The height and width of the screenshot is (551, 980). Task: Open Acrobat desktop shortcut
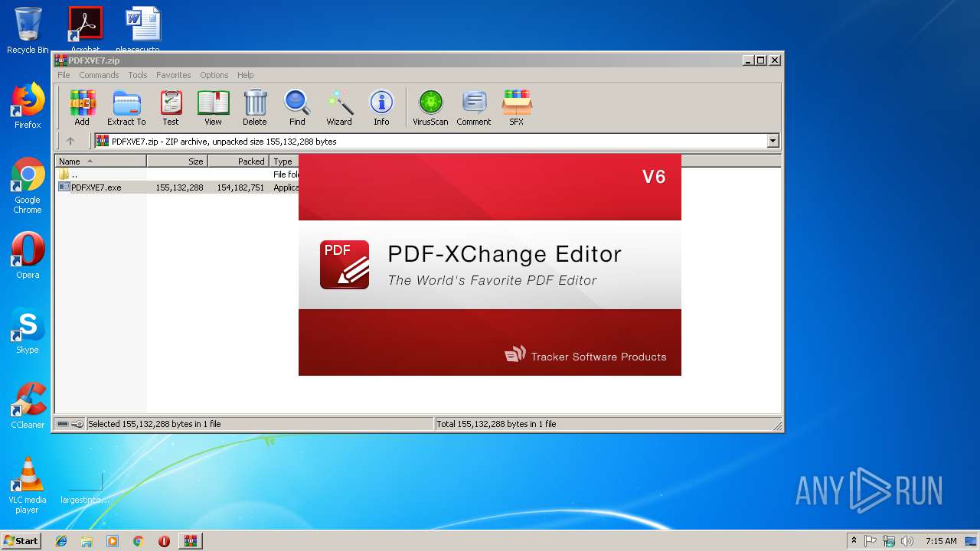[x=85, y=28]
